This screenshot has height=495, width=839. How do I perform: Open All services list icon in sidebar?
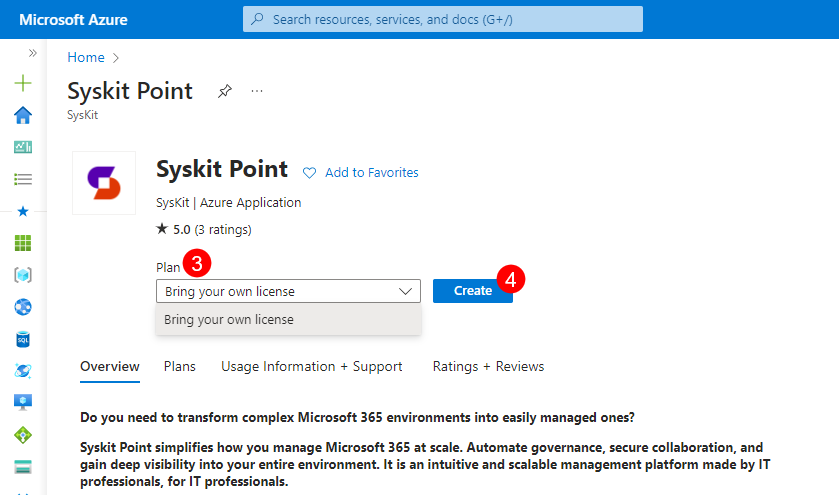tap(23, 179)
